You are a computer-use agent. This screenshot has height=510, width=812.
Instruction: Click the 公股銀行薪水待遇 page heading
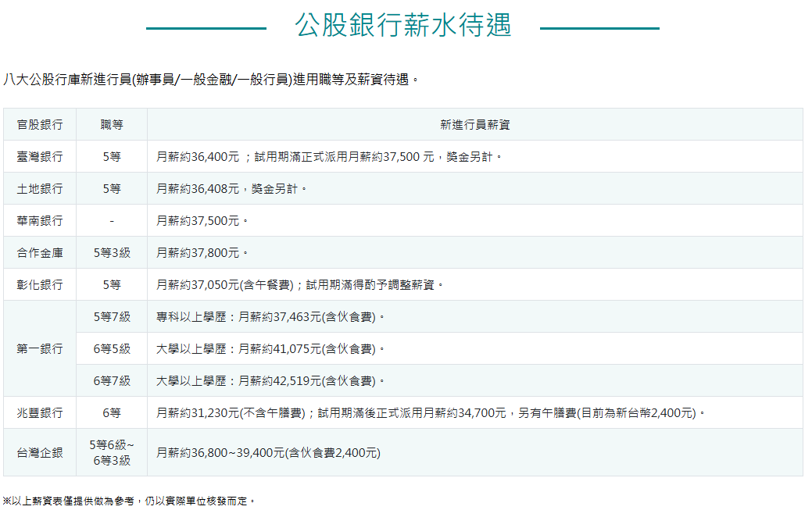[x=402, y=26]
